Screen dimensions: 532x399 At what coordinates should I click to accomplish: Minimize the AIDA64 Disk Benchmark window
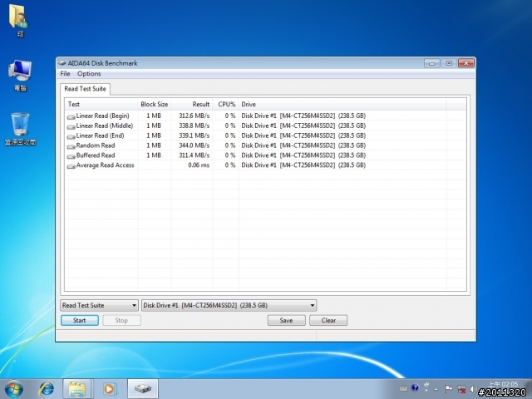(432, 63)
